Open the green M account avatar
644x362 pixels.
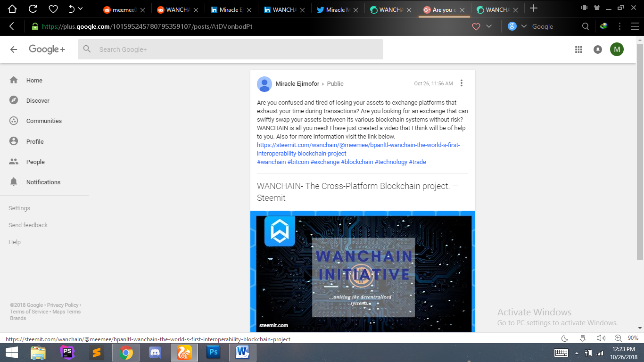[x=617, y=49]
